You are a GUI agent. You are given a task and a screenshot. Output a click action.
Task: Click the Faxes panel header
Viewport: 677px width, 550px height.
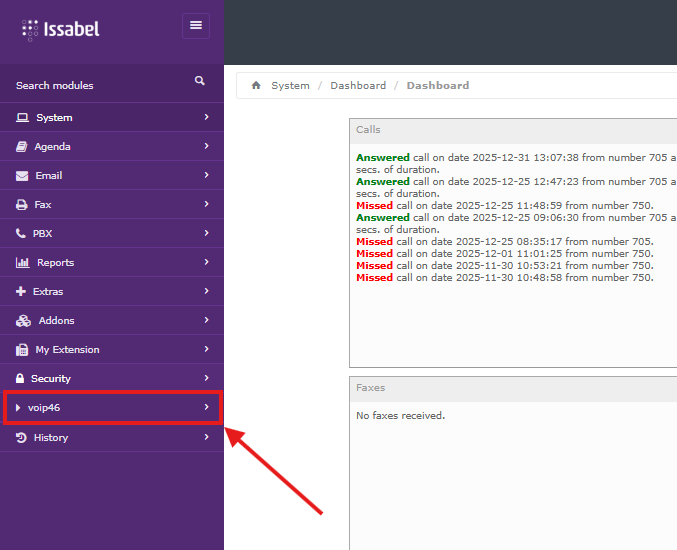(x=513, y=389)
